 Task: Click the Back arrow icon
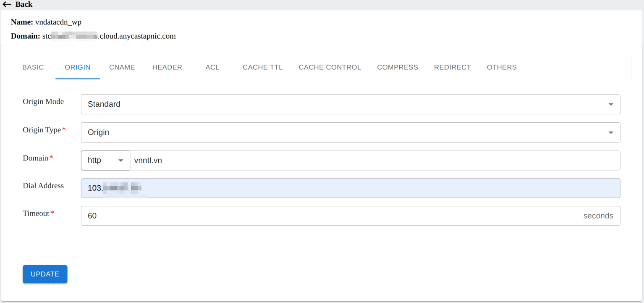pyautogui.click(x=7, y=5)
